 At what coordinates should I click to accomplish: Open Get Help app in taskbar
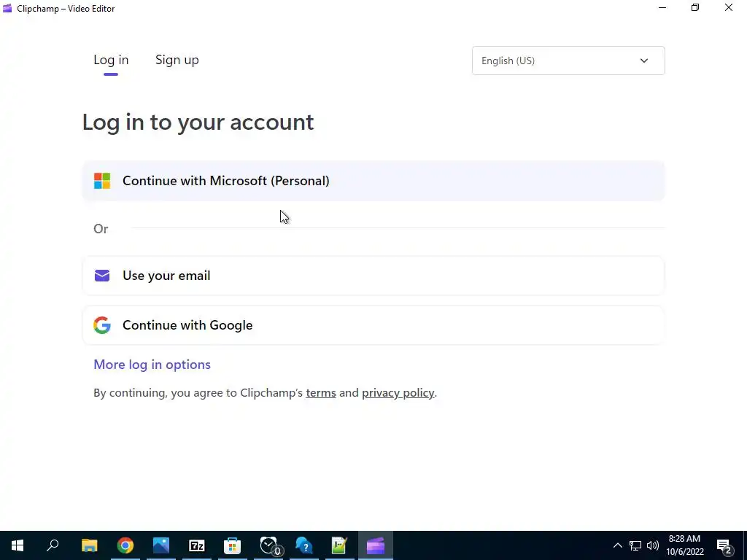pyautogui.click(x=304, y=545)
